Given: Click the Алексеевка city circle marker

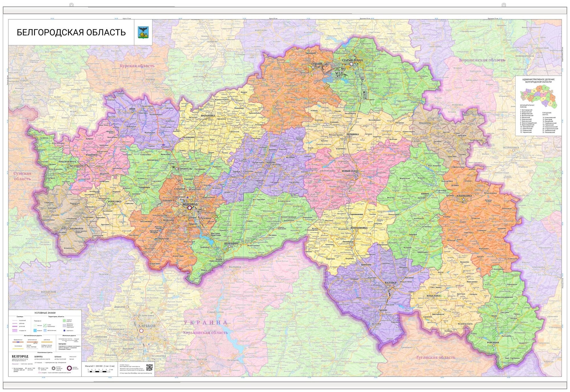Looking at the screenshot, I should 464,200.
